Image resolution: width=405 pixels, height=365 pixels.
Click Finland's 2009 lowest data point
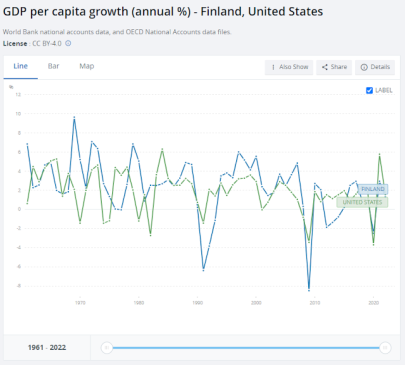(309, 289)
